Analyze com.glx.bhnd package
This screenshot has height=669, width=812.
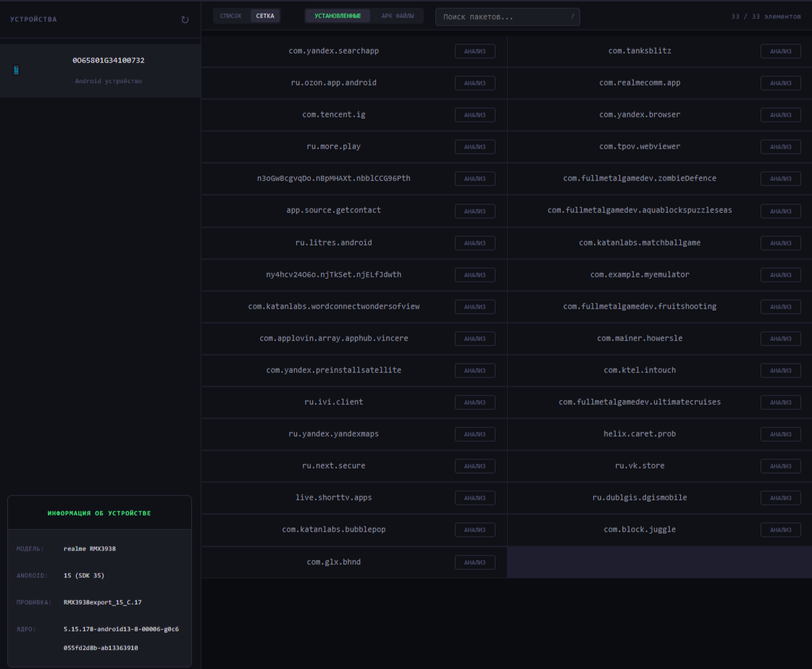pyautogui.click(x=475, y=563)
